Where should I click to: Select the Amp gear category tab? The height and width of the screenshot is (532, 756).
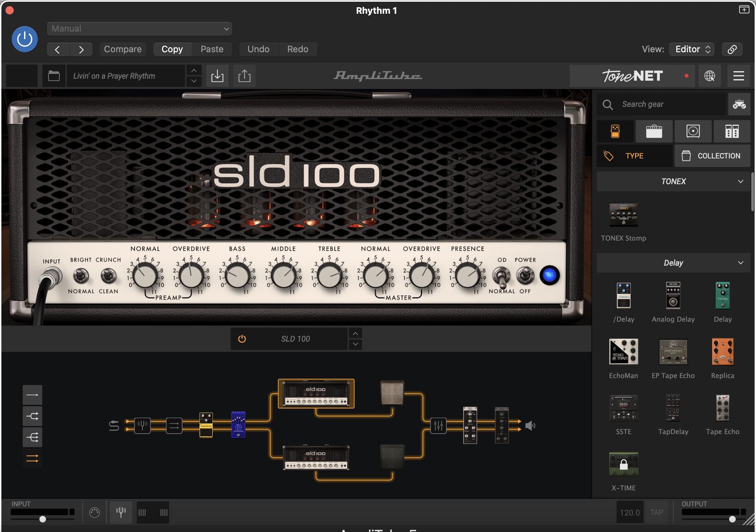pyautogui.click(x=654, y=131)
